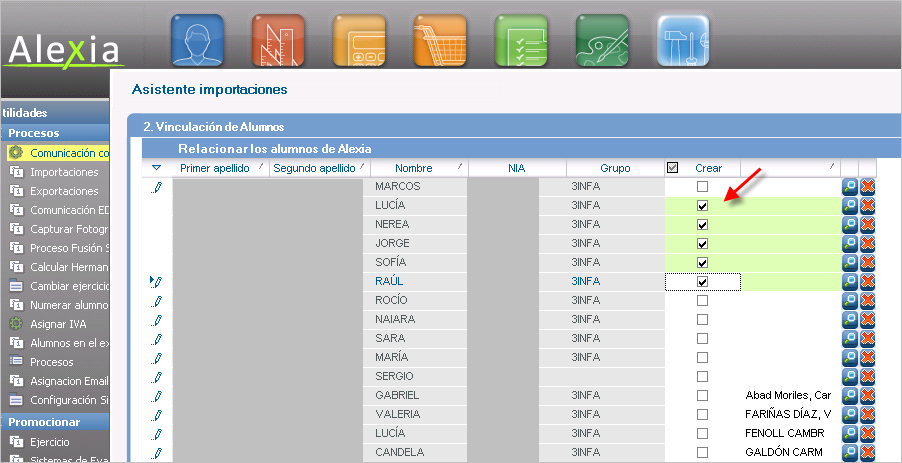The image size is (902, 463).
Task: Open Importaciones in the sidebar
Action: pyautogui.click(x=64, y=172)
